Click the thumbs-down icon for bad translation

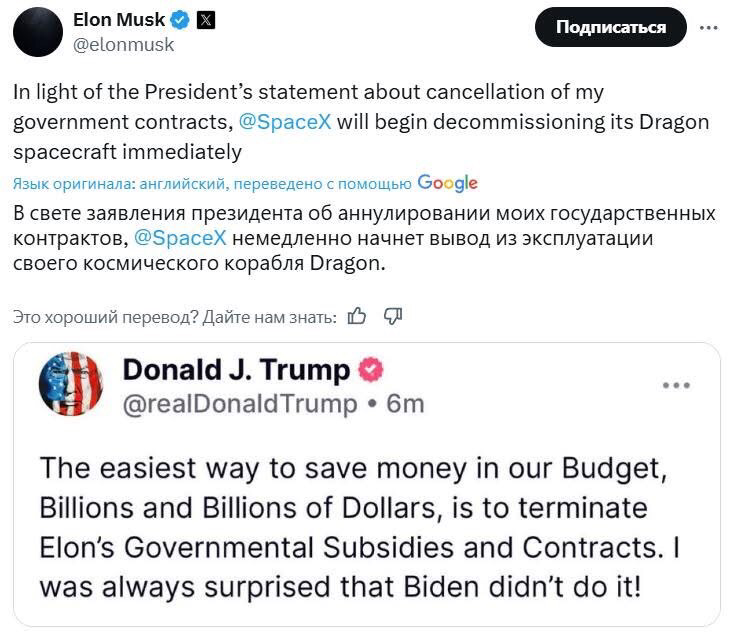click(393, 316)
